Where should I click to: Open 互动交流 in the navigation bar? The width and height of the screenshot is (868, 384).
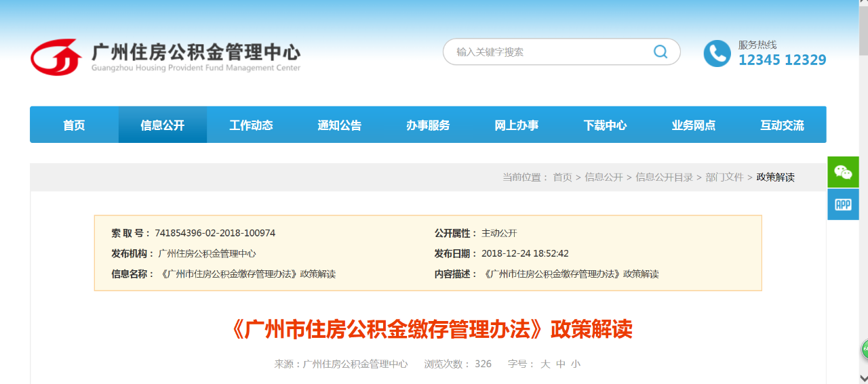(782, 125)
